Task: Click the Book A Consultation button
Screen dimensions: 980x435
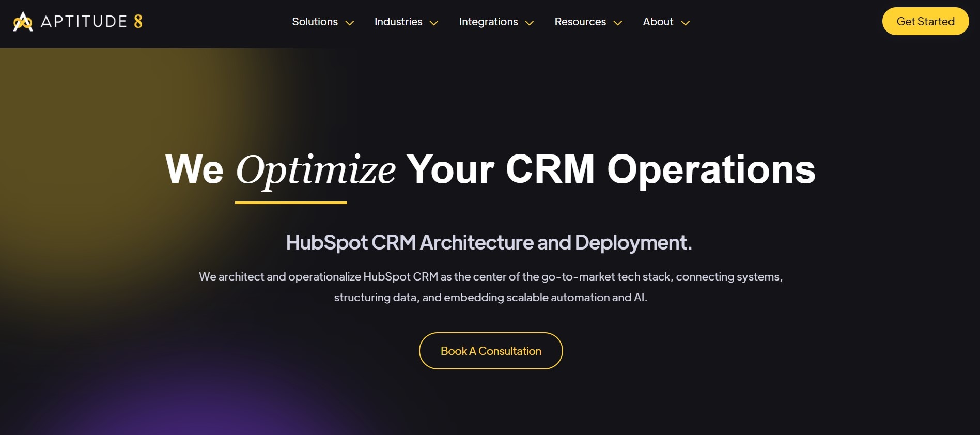Action: (x=491, y=351)
